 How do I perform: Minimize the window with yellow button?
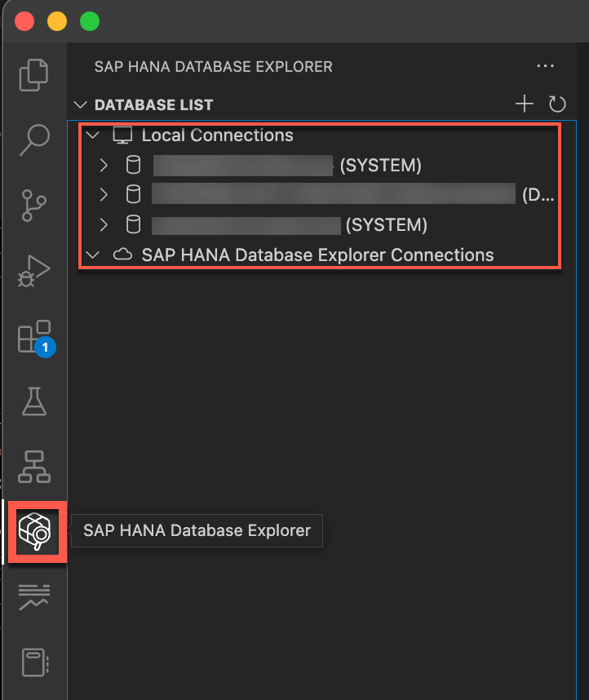click(x=57, y=21)
